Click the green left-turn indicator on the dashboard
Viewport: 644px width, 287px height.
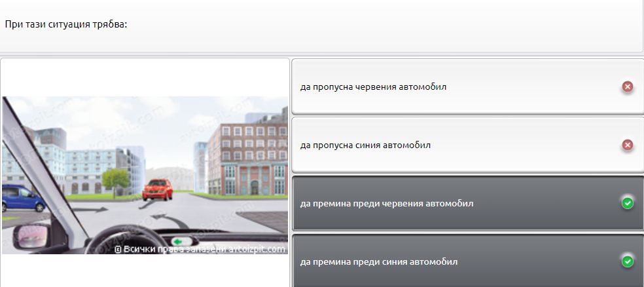tap(179, 241)
